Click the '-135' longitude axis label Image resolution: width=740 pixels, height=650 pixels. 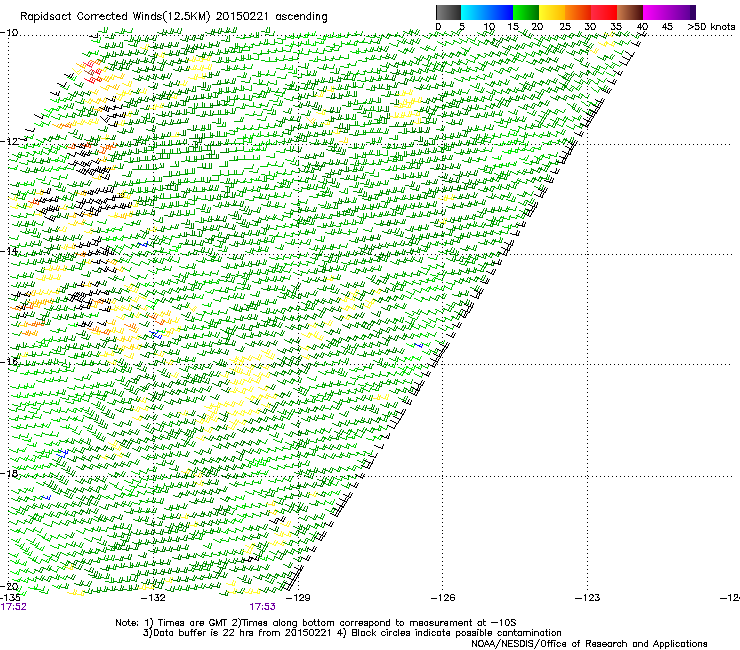10,598
